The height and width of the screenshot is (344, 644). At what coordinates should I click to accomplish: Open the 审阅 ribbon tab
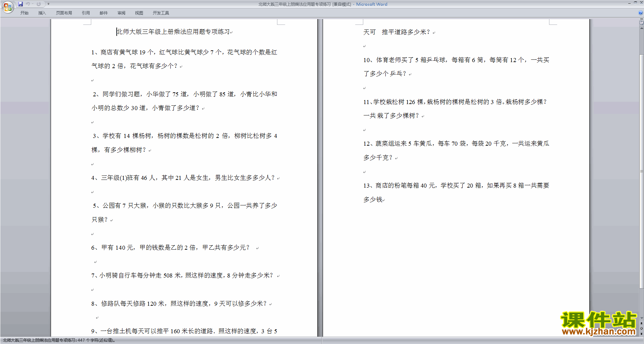(x=121, y=13)
